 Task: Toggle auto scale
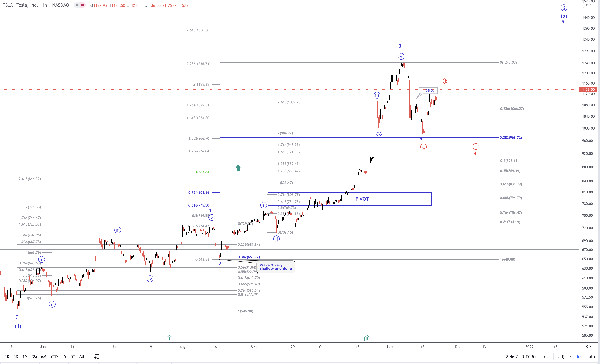(x=590, y=356)
